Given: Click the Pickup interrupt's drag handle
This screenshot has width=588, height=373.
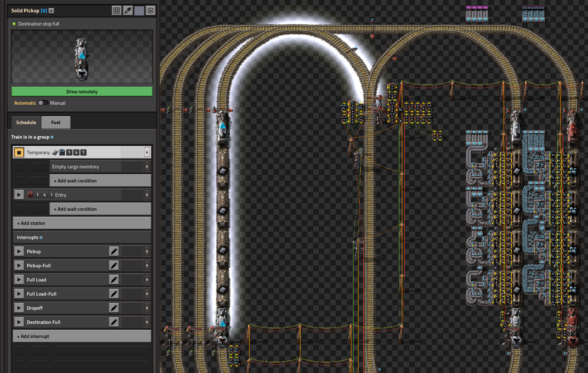Looking at the screenshot, I should 132,251.
